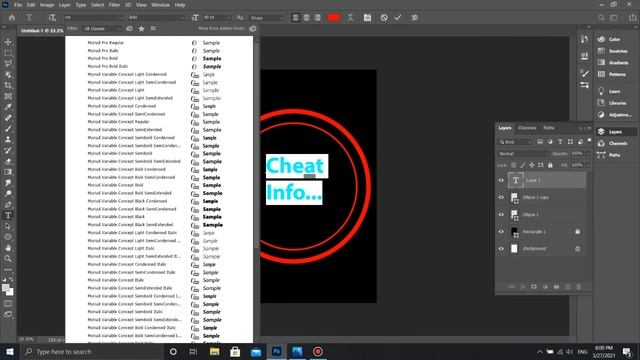
Task: Select the Lasso tool in the toolbar
Action: point(8,63)
